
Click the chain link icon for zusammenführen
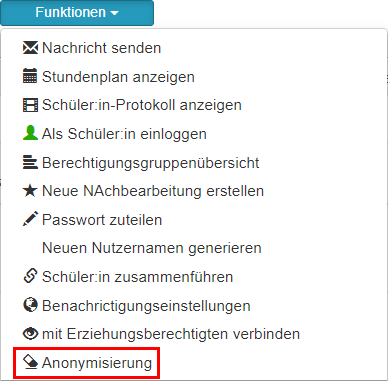click(x=30, y=277)
